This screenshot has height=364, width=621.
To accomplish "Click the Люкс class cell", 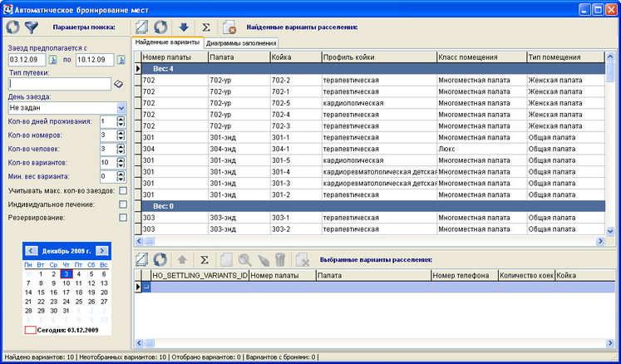I will (481, 149).
